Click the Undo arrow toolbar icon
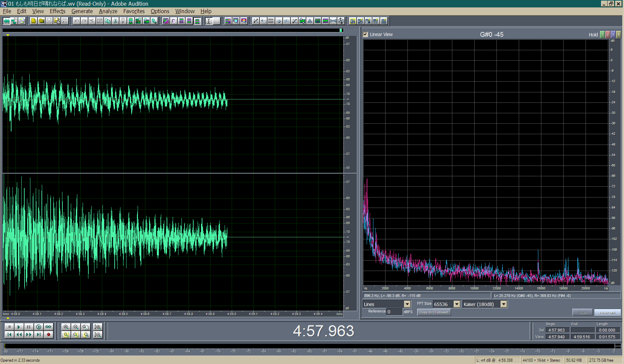 click(76, 21)
